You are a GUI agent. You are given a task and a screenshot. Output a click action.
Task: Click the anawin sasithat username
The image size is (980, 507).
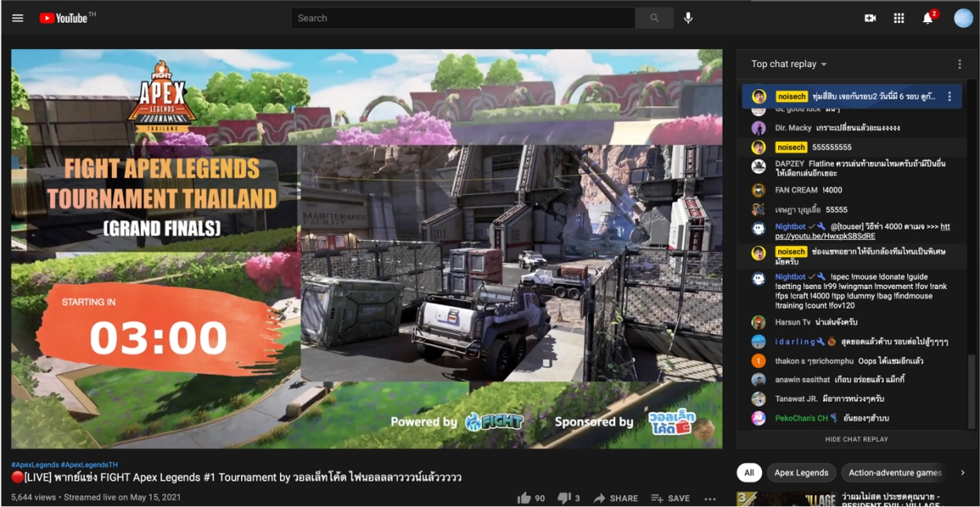pyautogui.click(x=804, y=380)
